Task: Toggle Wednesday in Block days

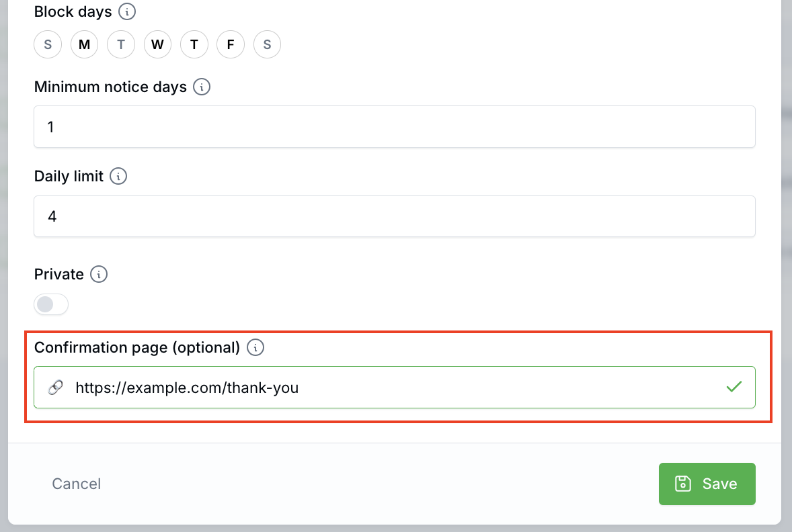Action: click(x=157, y=45)
